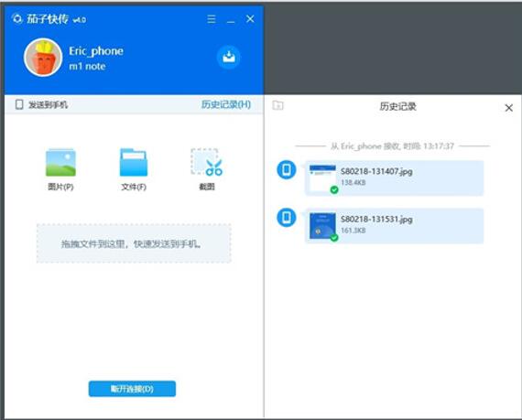Start 截图 screenshot scissors tool
Image resolution: width=522 pixels, height=420 pixels.
(x=206, y=162)
